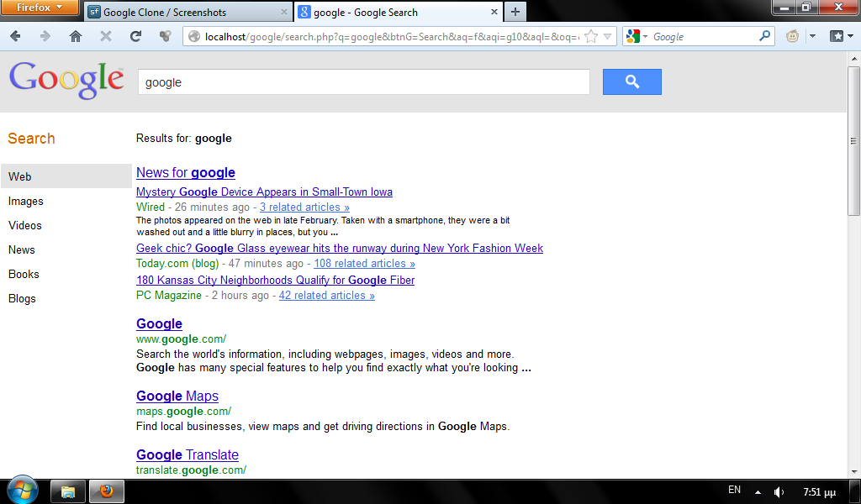This screenshot has height=504, width=861.
Task: Open the search engine selector Google icon
Action: (x=637, y=37)
